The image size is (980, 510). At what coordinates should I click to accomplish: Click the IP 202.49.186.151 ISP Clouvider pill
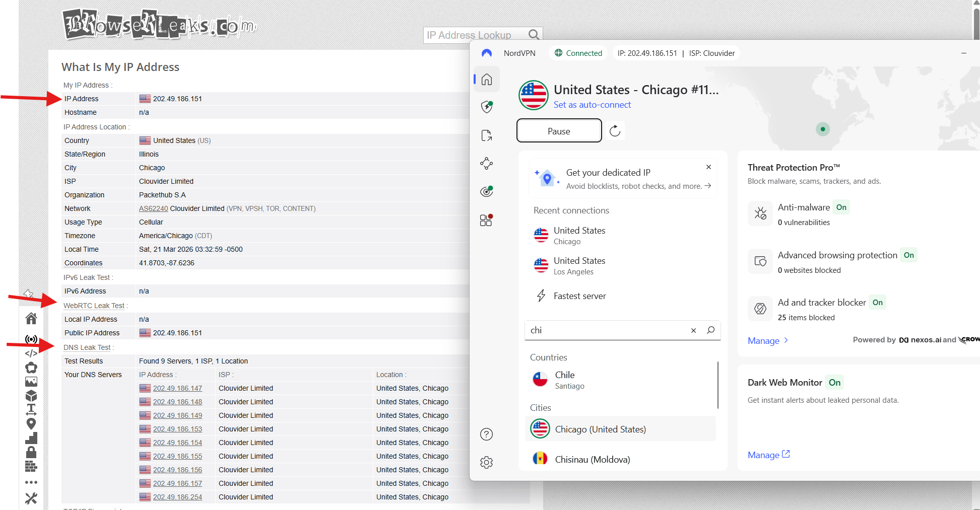(x=676, y=53)
